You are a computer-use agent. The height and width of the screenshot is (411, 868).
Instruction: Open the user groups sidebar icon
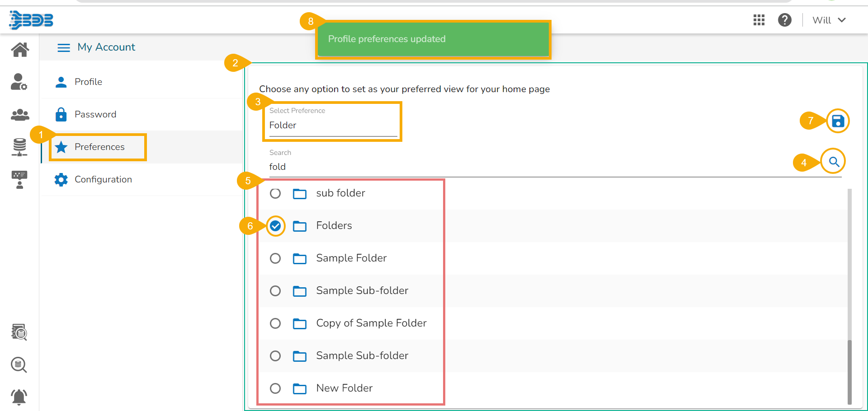pyautogui.click(x=20, y=115)
